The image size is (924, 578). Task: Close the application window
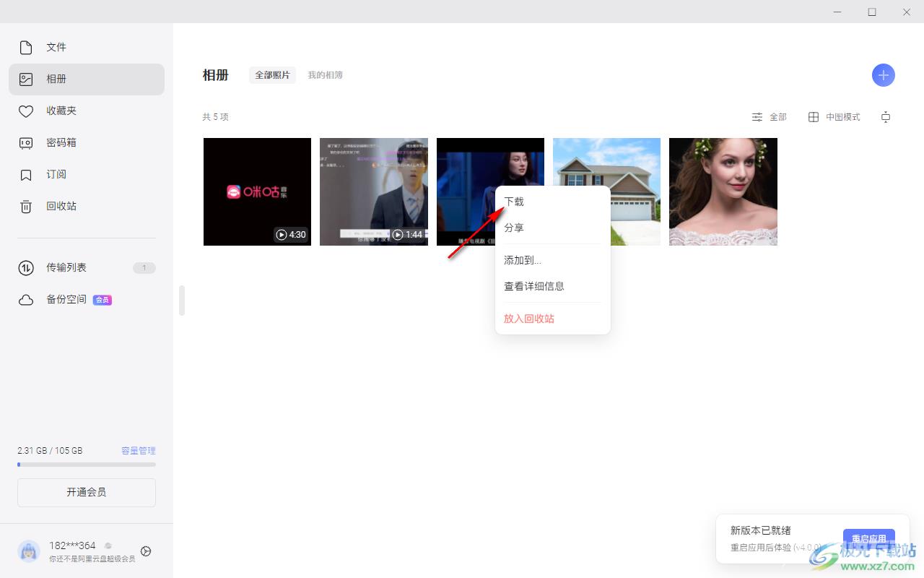pyautogui.click(x=907, y=12)
